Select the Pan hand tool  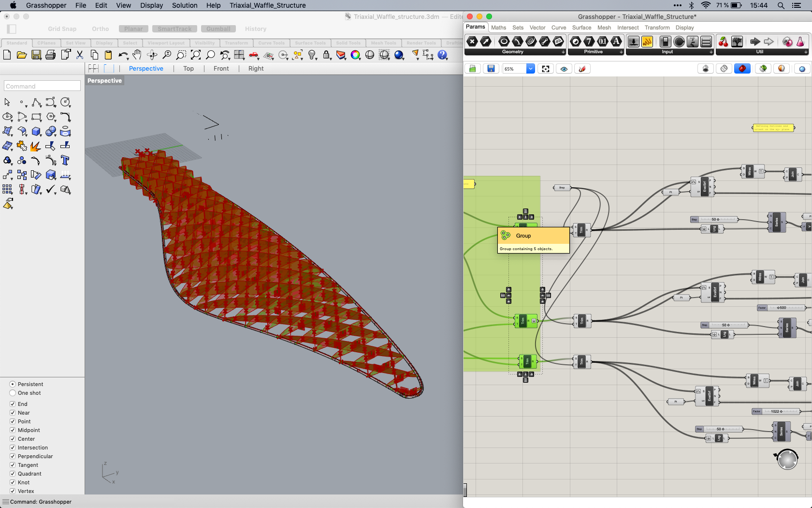[x=137, y=55]
